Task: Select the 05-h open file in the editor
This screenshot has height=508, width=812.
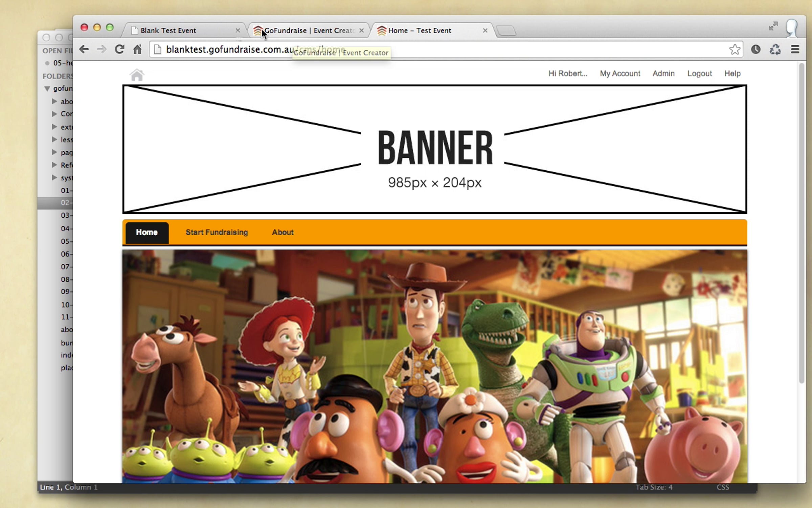Action: (x=63, y=63)
